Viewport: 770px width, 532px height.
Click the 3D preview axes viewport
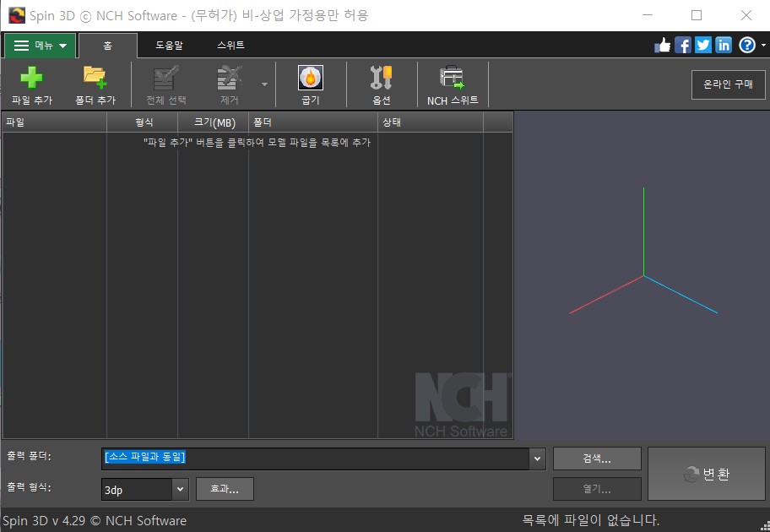tap(642, 275)
